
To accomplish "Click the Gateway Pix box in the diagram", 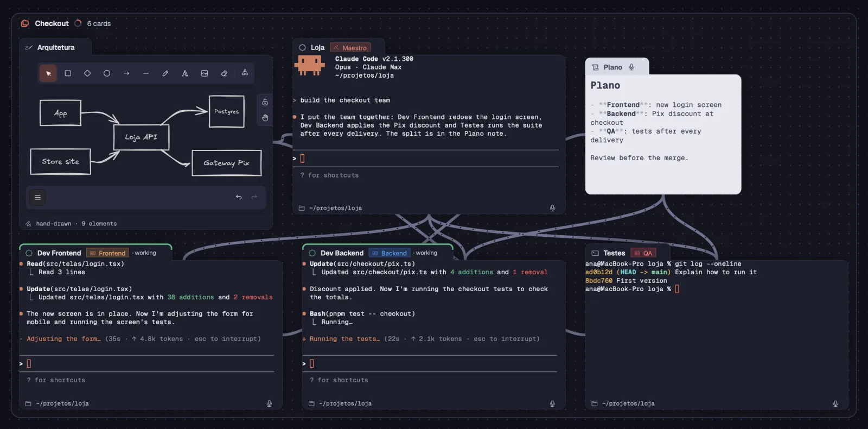I will (227, 163).
